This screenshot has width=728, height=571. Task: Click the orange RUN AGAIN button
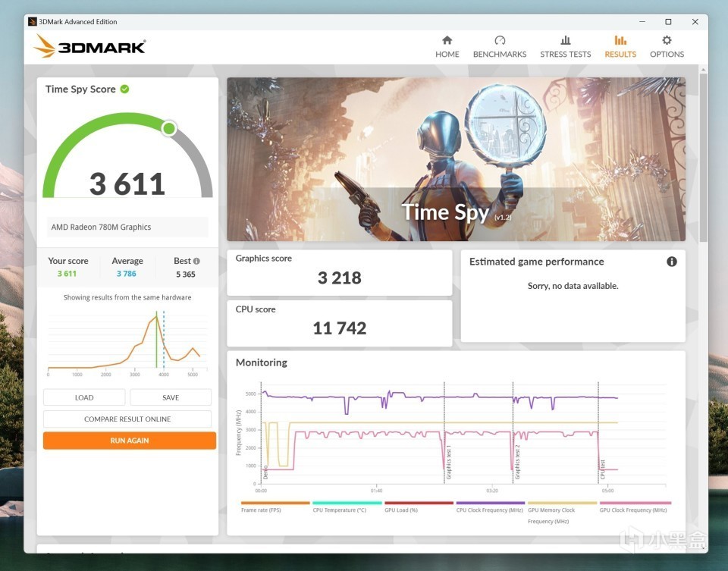(x=130, y=441)
